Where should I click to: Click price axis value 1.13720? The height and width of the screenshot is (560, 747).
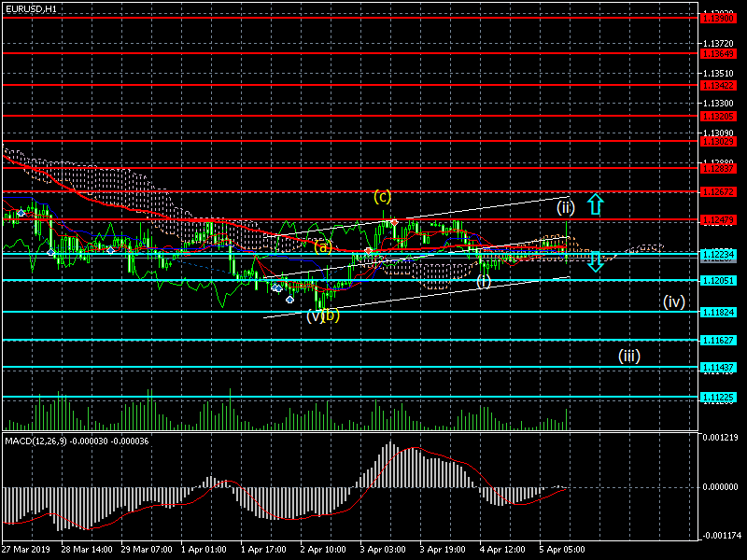click(x=718, y=44)
